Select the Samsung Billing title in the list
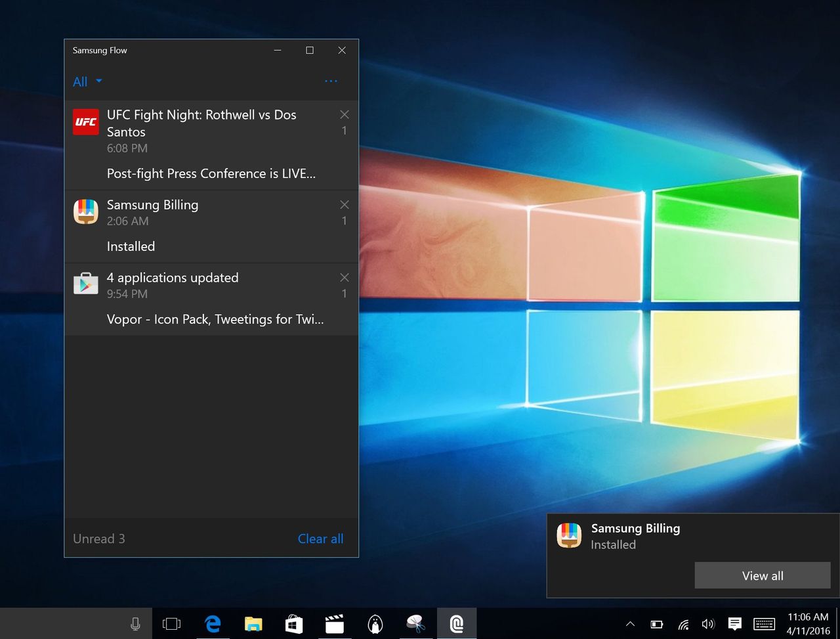Viewport: 840px width, 639px height. point(152,205)
